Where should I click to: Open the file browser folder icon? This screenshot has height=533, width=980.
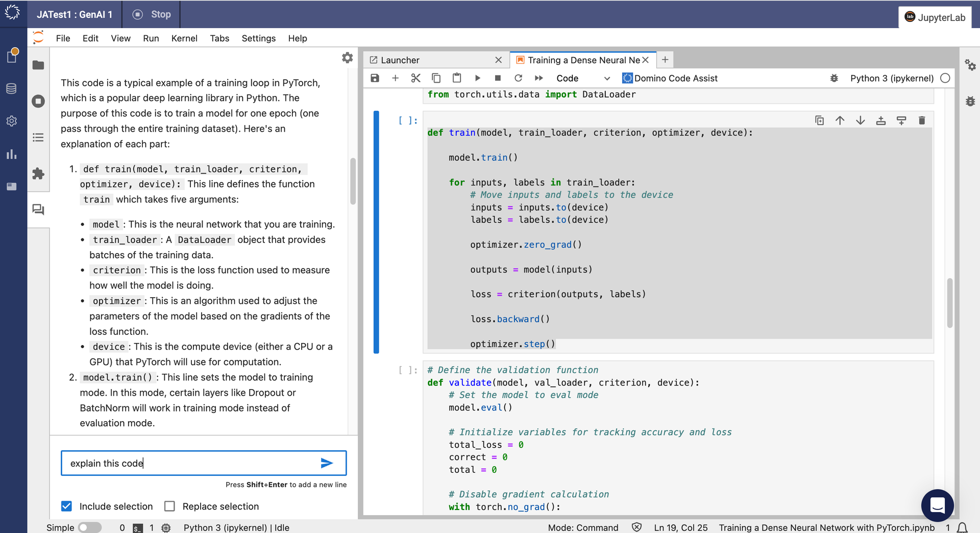[38, 65]
